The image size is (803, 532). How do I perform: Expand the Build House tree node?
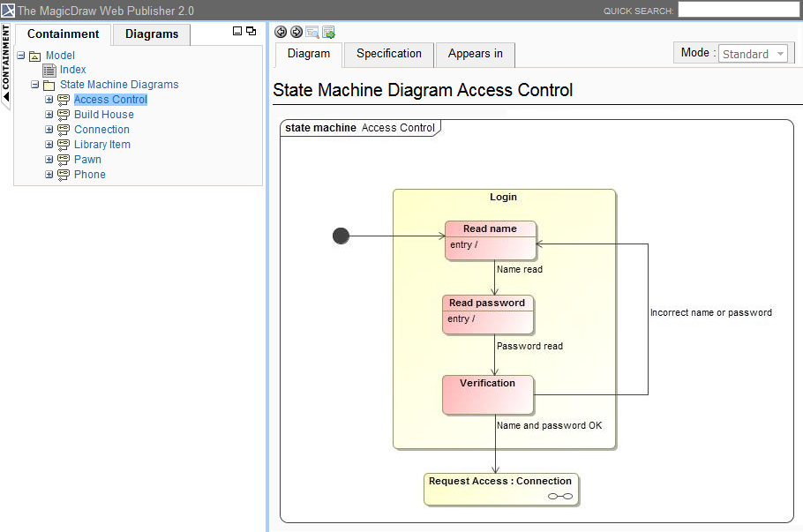pos(49,115)
